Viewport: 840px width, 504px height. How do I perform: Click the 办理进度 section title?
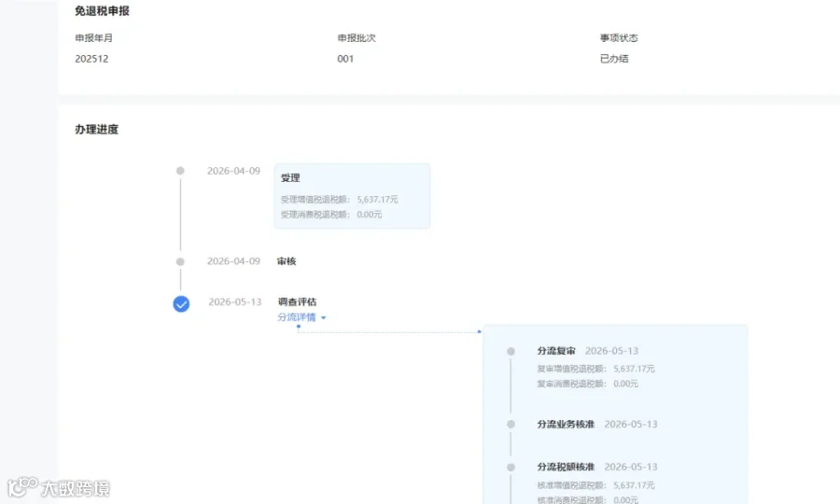tap(96, 129)
